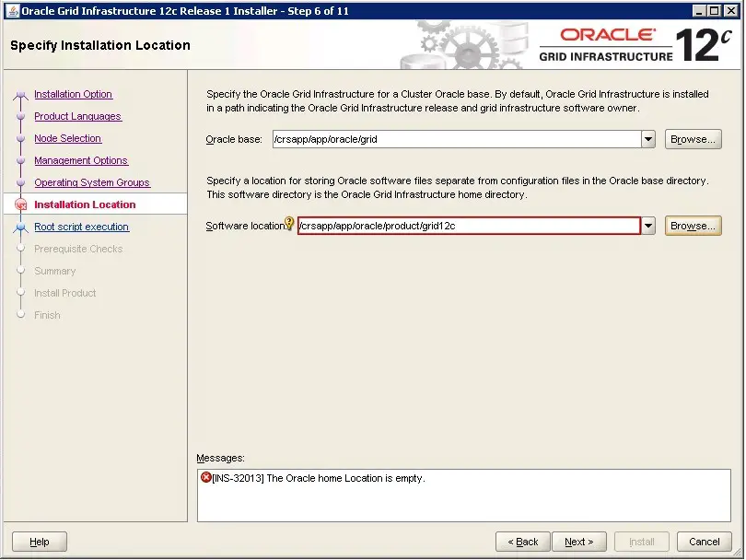
Task: Close the installer window
Action: coord(730,11)
